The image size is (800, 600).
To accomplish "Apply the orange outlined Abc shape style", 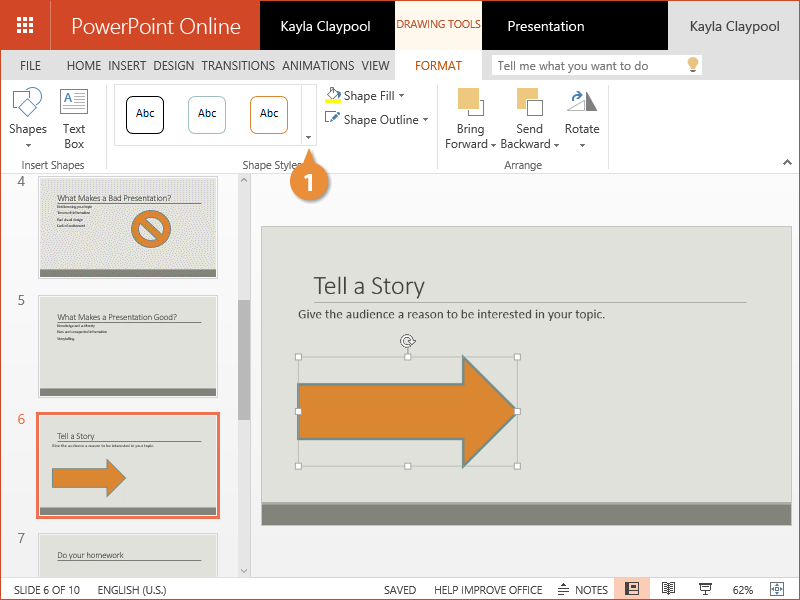I will click(x=269, y=114).
